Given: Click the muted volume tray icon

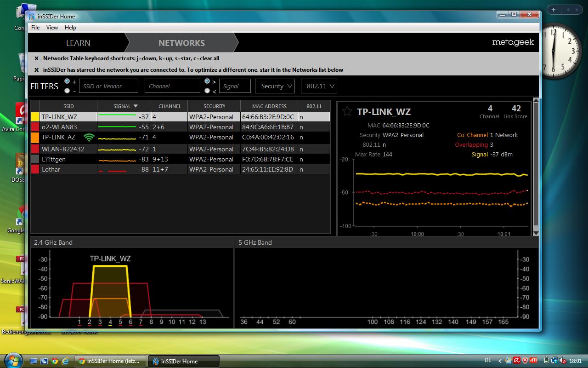Looking at the screenshot, I should click(562, 360).
